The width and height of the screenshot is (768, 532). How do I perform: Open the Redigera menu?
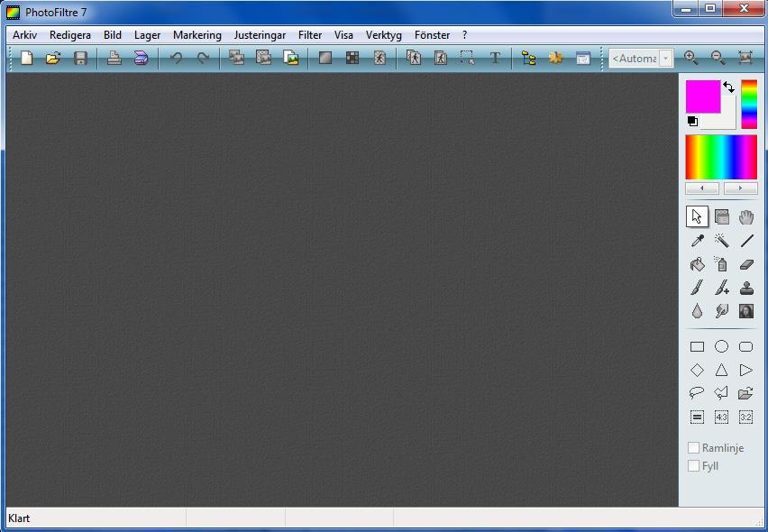point(70,35)
